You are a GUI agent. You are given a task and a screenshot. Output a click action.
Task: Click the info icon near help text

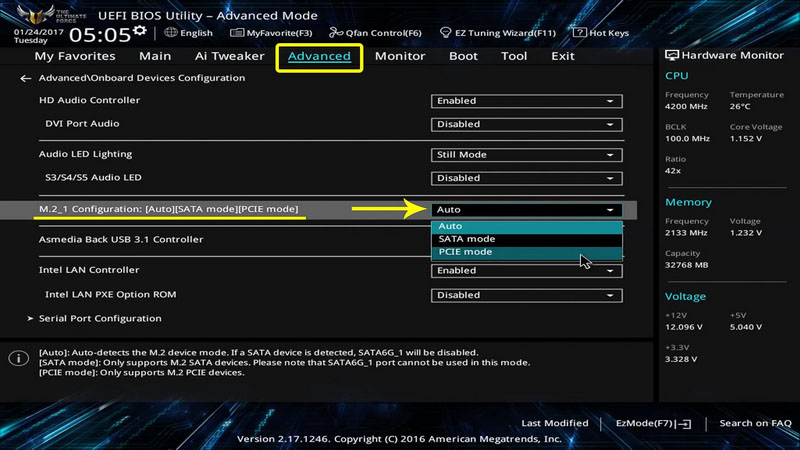pyautogui.click(x=18, y=358)
